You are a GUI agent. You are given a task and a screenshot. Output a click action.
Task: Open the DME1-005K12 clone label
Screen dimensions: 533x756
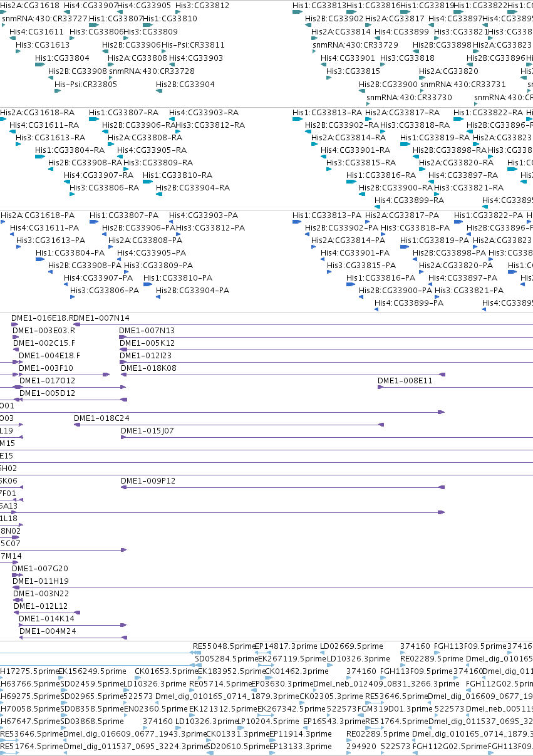click(x=147, y=343)
